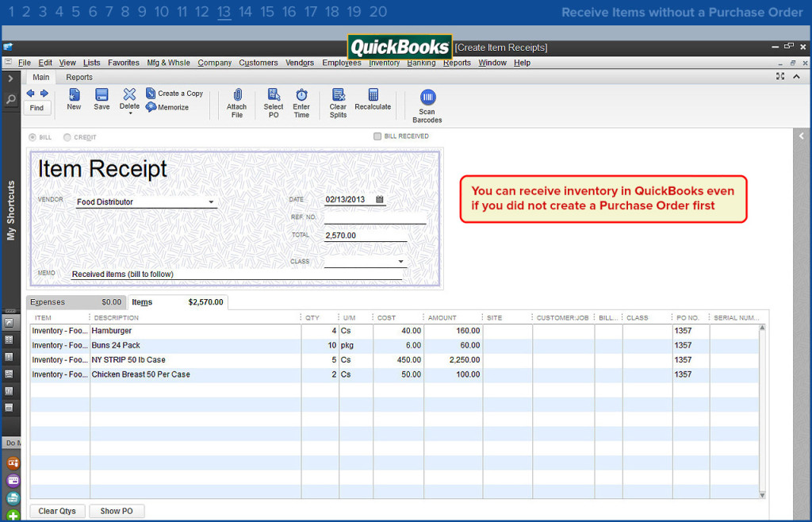Viewport: 812px width, 522px height.
Task: Open the Vendor dropdown list
Action: coord(211,202)
